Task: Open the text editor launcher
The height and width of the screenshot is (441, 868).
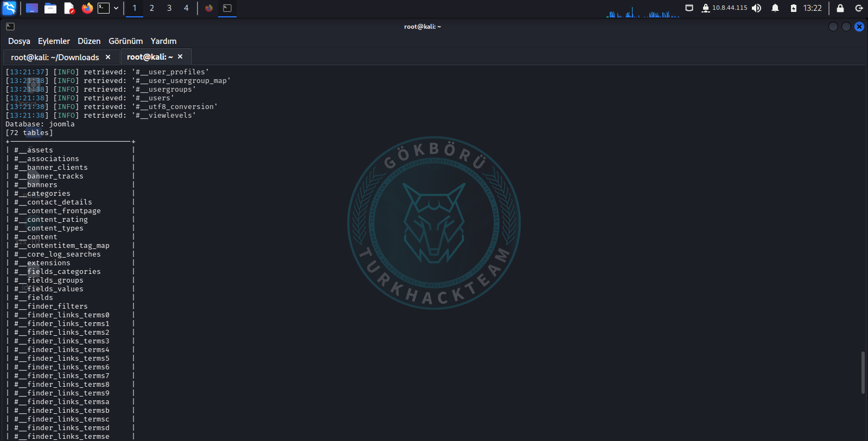Action: [x=69, y=8]
